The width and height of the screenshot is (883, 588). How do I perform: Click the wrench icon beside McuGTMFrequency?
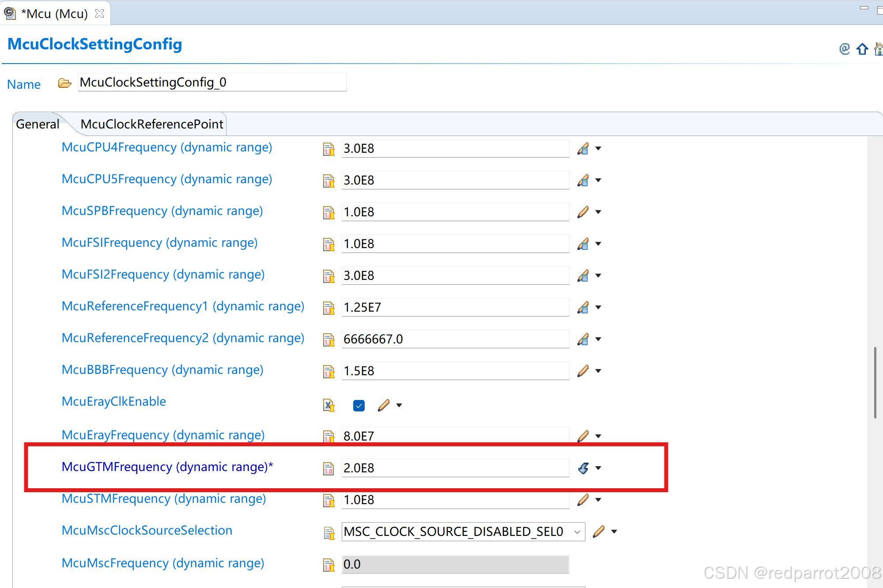(x=583, y=468)
